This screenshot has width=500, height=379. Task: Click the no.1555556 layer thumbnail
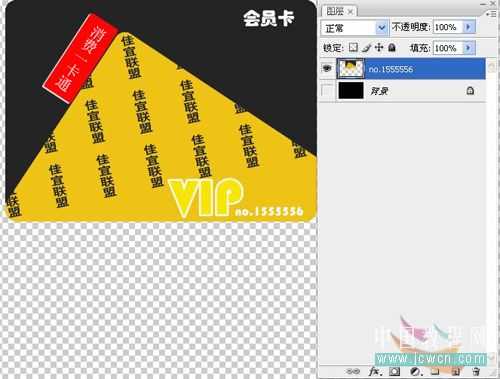(351, 69)
